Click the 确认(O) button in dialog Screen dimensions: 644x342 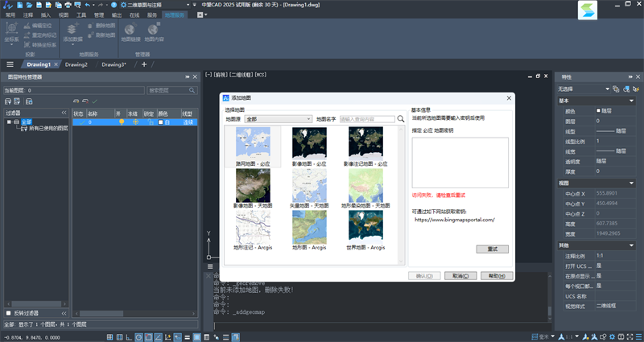[424, 276]
